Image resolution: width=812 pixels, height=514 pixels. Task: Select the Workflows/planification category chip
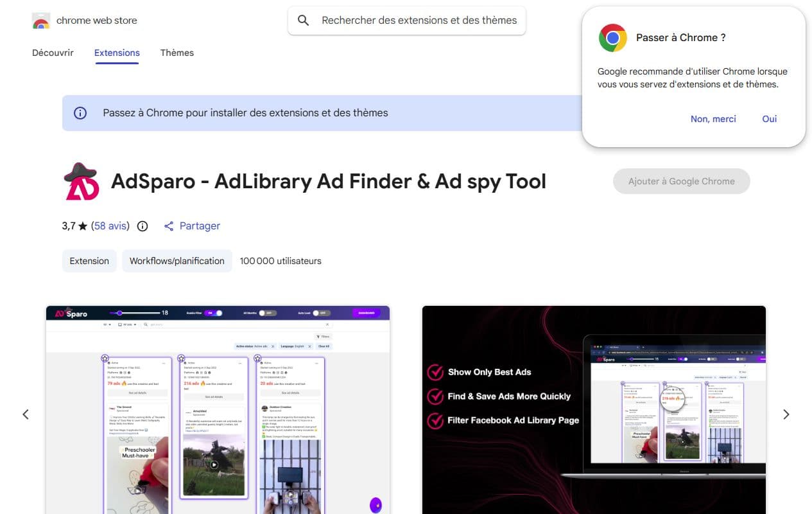(177, 261)
